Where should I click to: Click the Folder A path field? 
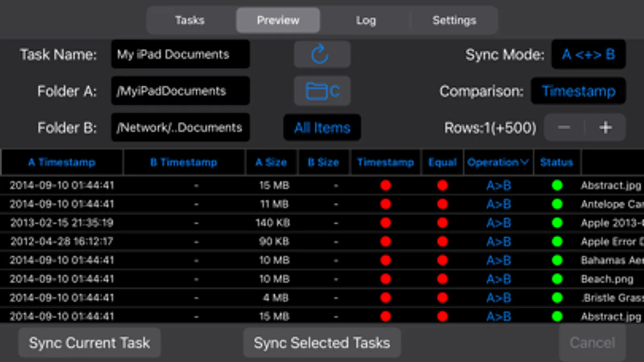pyautogui.click(x=180, y=91)
